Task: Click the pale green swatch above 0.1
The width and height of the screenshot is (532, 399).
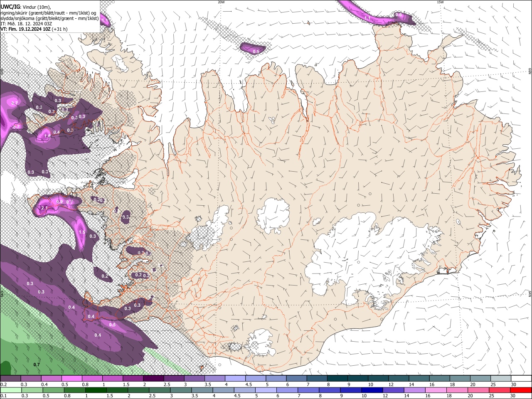Action: click(x=11, y=390)
